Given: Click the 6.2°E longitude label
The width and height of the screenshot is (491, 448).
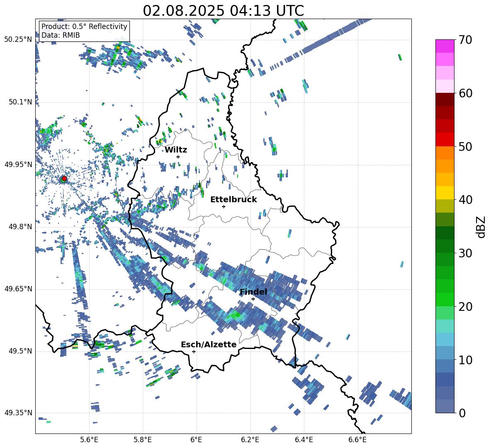Looking at the screenshot, I should click(250, 440).
